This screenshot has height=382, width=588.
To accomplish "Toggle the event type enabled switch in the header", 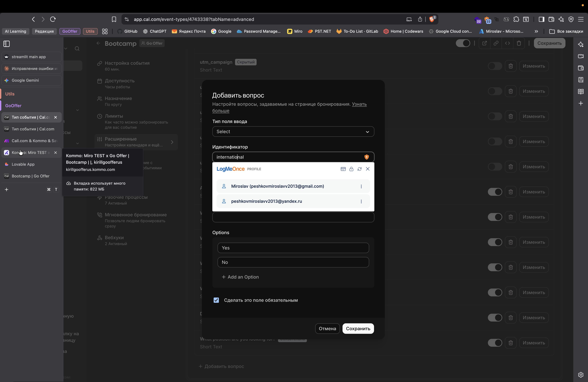I will pyautogui.click(x=463, y=43).
